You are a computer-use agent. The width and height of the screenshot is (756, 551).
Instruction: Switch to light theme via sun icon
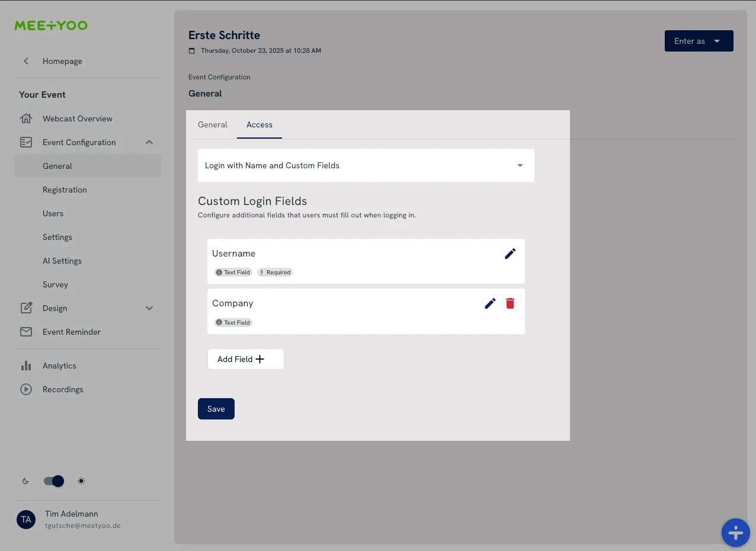click(81, 481)
